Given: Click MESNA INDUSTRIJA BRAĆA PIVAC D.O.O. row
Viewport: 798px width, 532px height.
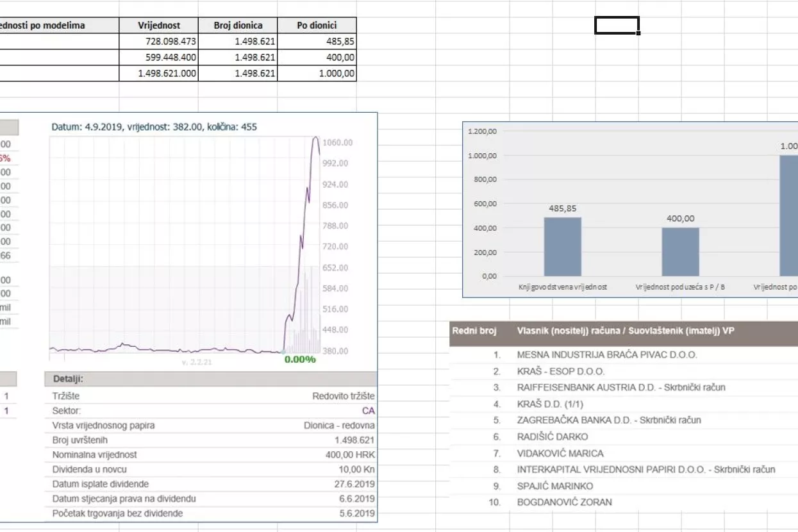Looking at the screenshot, I should [x=606, y=354].
